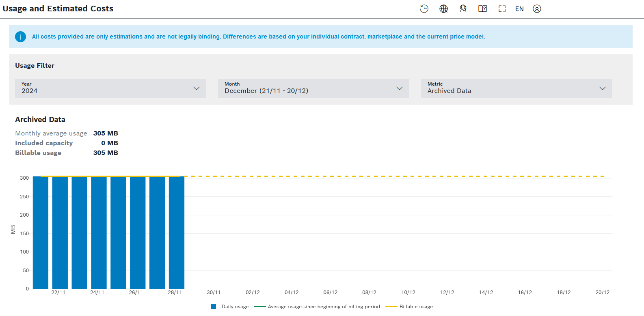The width and height of the screenshot is (644, 316).
Task: Open the help documentation book icon
Action: tap(482, 9)
